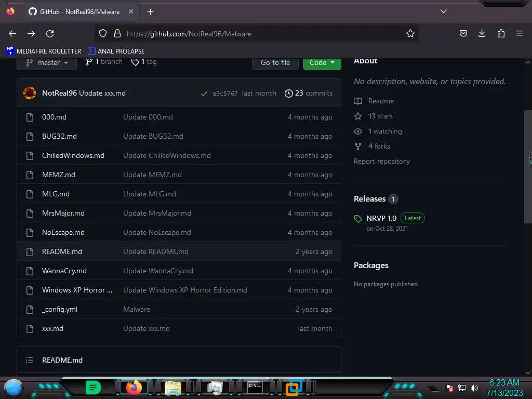Select the GitHub - NotReal96/Malware tab
The height and width of the screenshot is (399, 532).
click(80, 12)
